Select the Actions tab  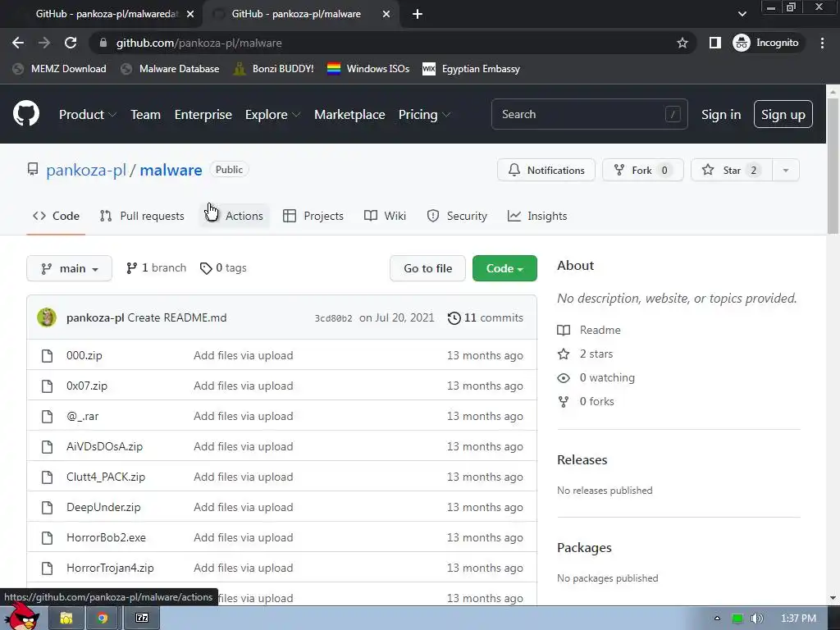tap(235, 216)
